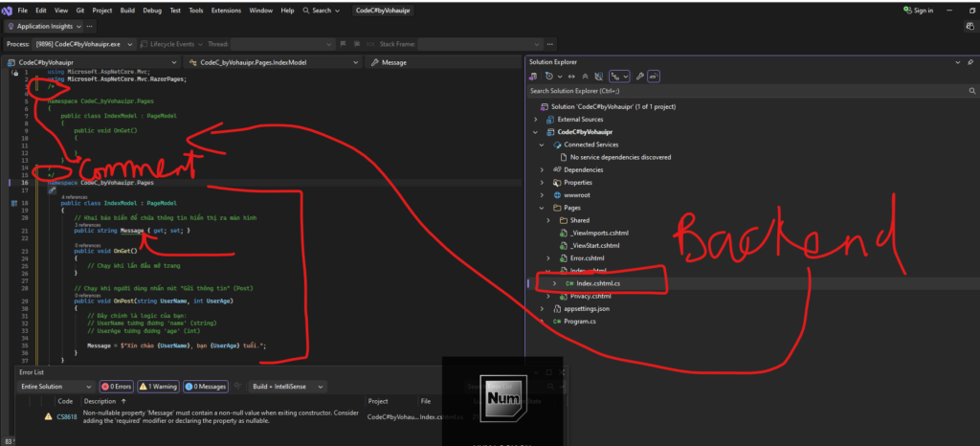Collapse the Pages folder

pos(542,207)
